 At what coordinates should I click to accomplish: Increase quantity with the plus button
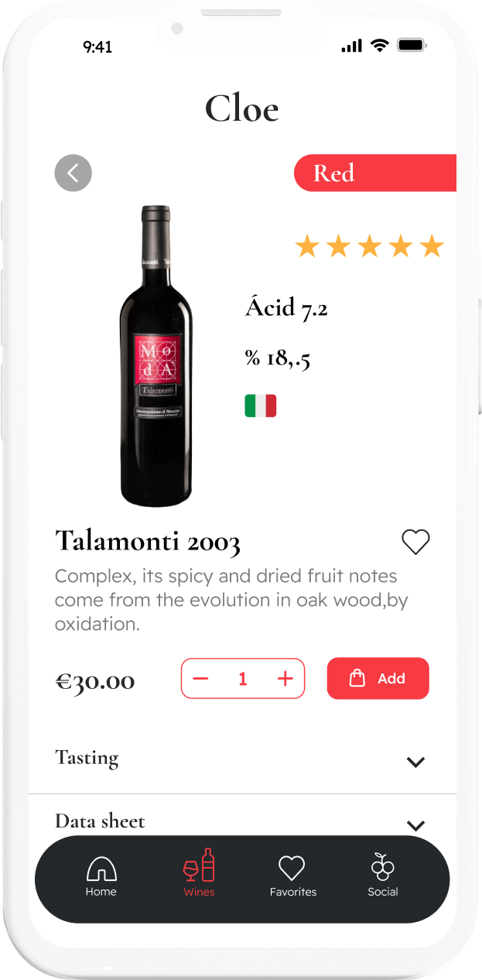[x=285, y=679]
